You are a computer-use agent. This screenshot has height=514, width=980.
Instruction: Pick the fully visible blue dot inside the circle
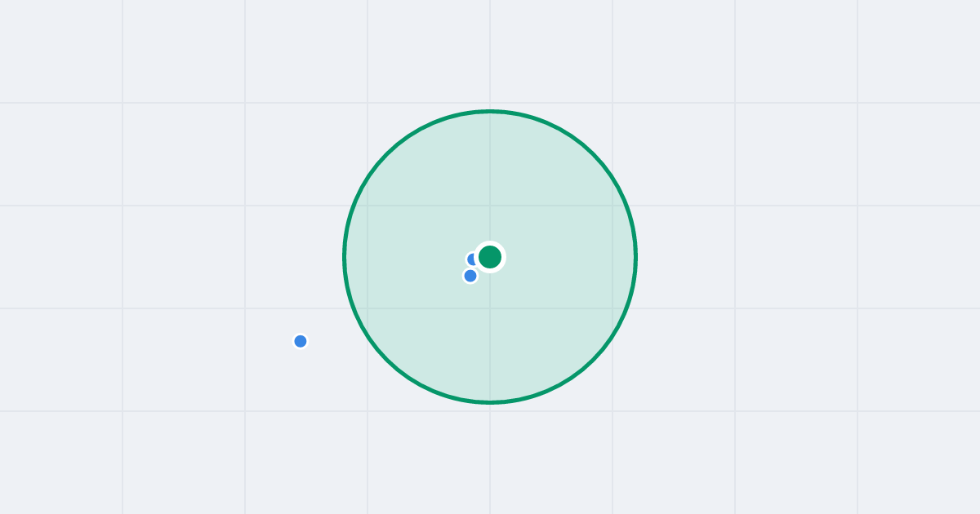click(x=470, y=276)
